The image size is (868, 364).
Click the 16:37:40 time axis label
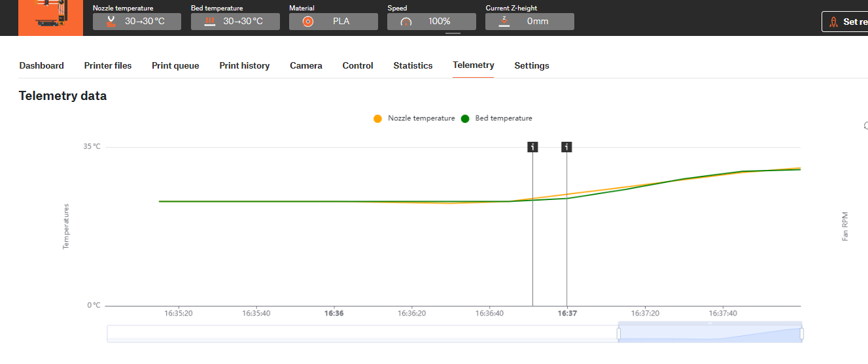pos(723,314)
